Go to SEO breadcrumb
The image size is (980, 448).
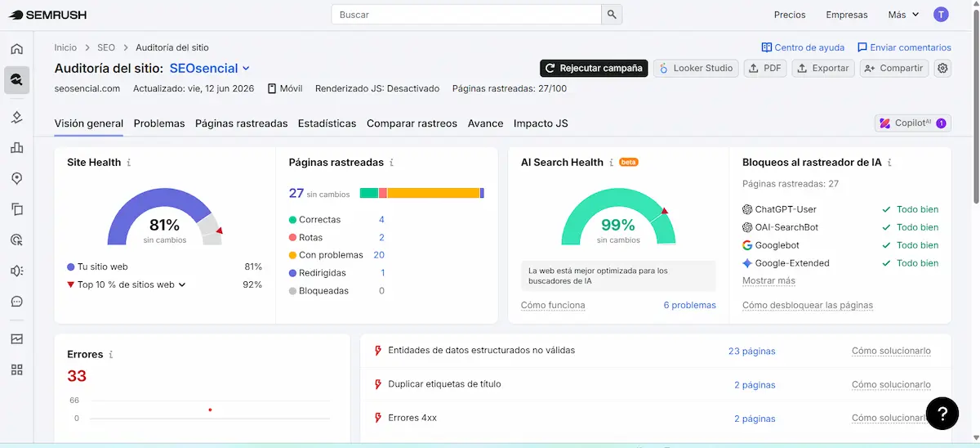(106, 47)
